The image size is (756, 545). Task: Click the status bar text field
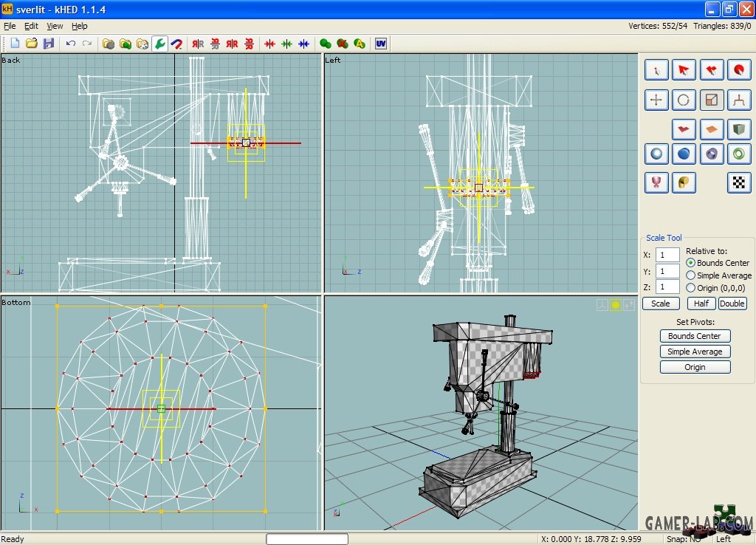tap(307, 539)
